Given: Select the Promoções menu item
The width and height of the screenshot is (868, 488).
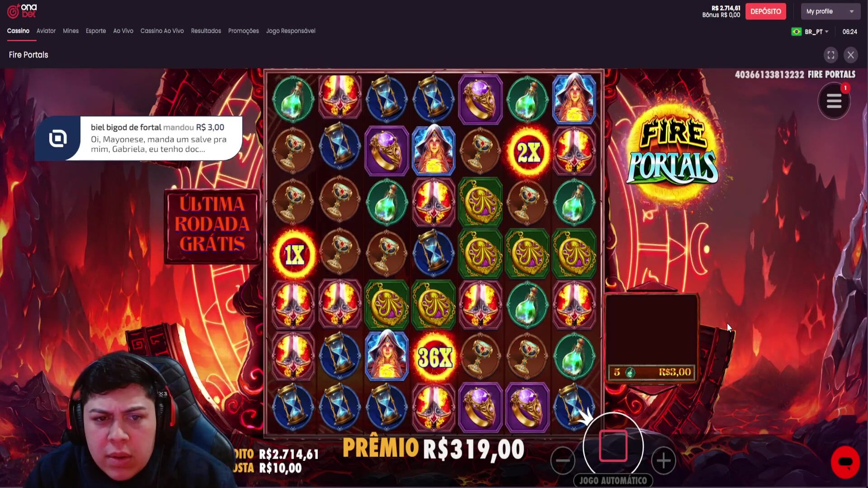Looking at the screenshot, I should 243,31.
